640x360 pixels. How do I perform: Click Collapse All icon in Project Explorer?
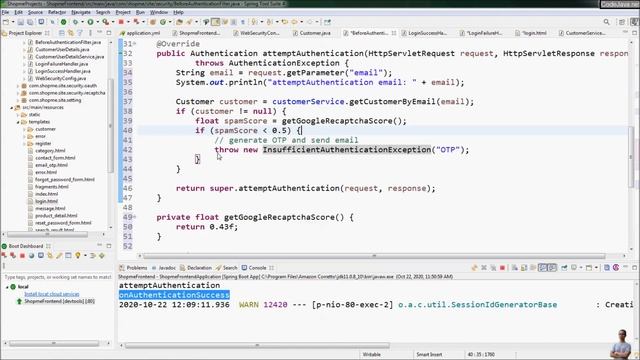[x=62, y=33]
